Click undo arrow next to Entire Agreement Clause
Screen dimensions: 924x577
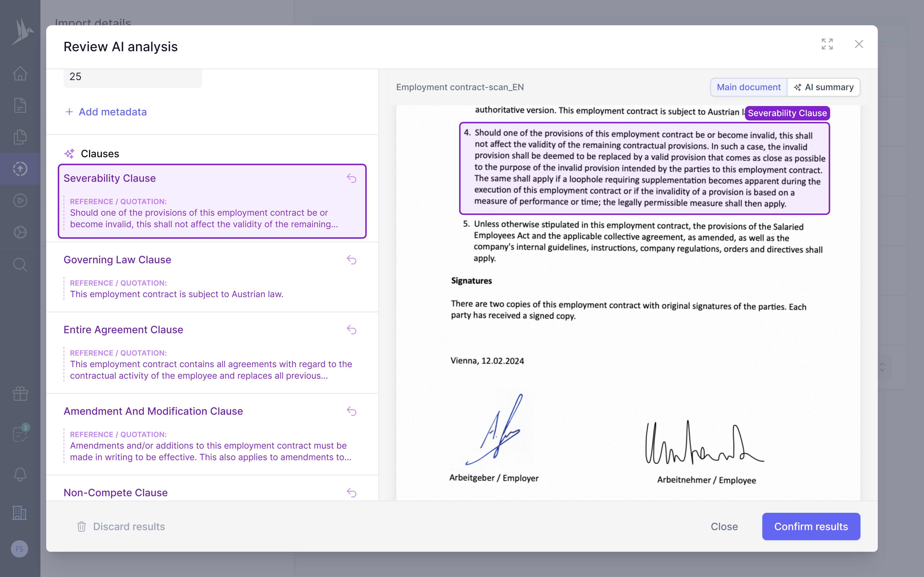351,330
